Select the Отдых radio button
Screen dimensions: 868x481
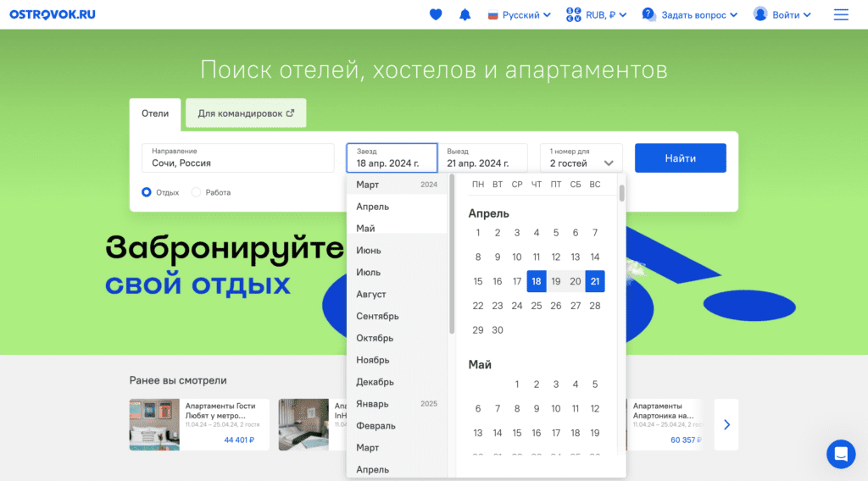146,192
